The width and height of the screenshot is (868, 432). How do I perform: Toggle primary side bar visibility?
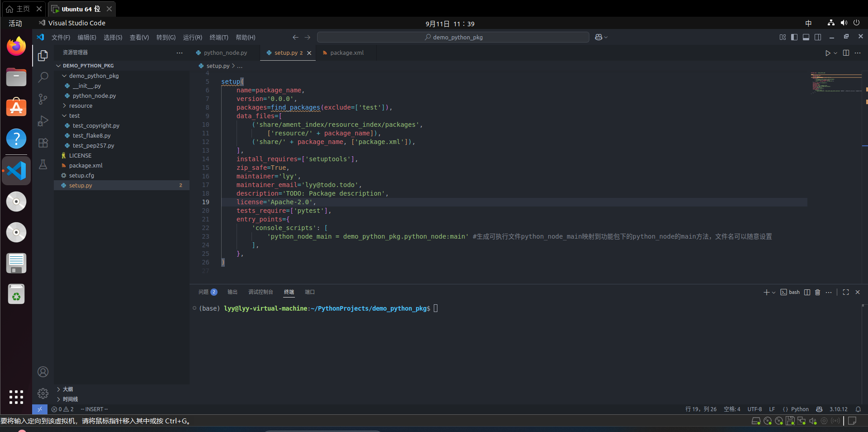point(794,37)
